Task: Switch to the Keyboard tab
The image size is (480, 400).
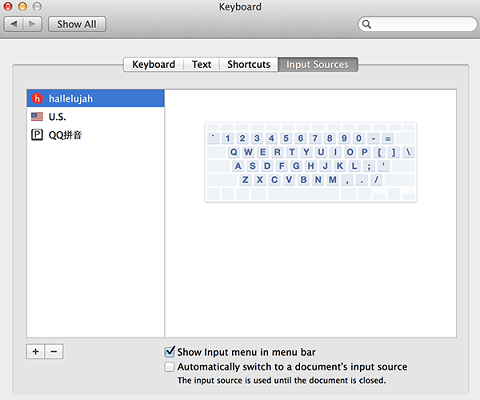Action: tap(153, 64)
